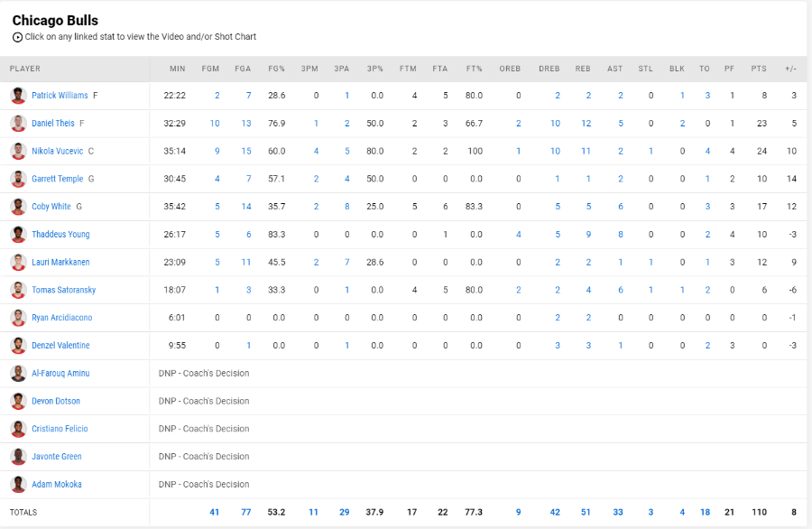Viewport: 812px width, 529px height.
Task: View Denzel Valentine's 3 defensive rebounds
Action: 558,345
